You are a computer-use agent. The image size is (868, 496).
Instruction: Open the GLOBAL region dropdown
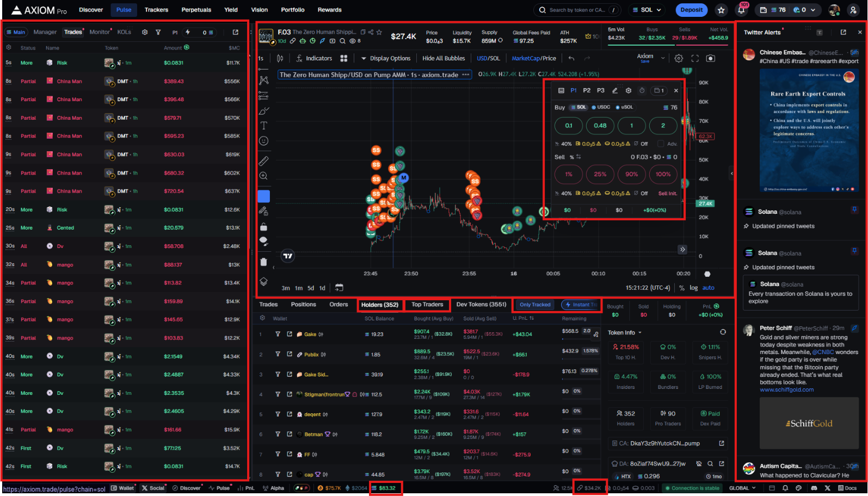[742, 488]
